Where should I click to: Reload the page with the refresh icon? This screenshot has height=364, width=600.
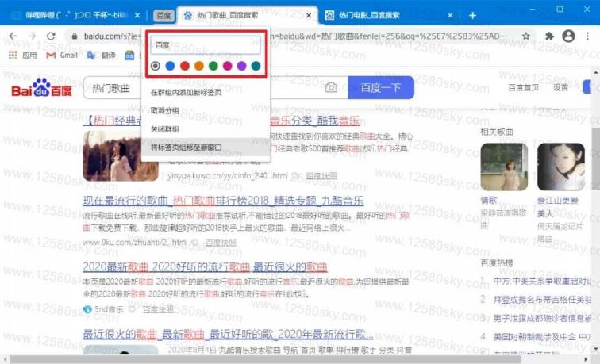(51, 36)
